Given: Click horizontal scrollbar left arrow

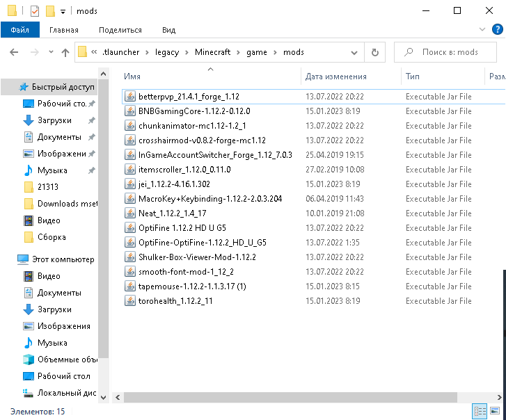Looking at the screenshot, I should pos(118,398).
